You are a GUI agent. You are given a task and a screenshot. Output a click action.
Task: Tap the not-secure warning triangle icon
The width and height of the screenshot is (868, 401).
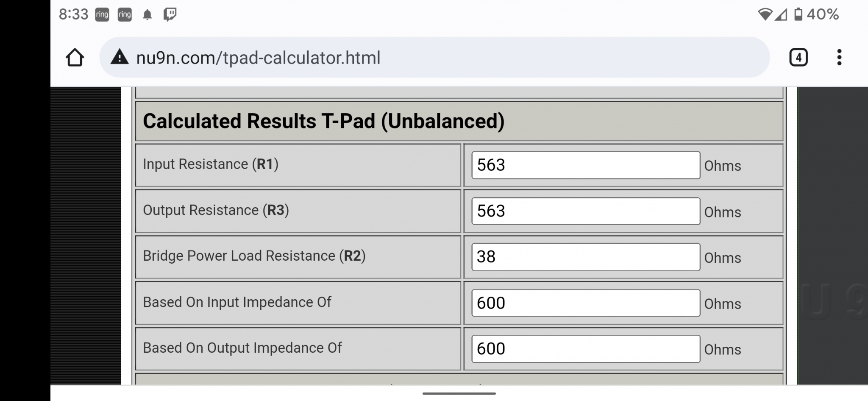[120, 57]
